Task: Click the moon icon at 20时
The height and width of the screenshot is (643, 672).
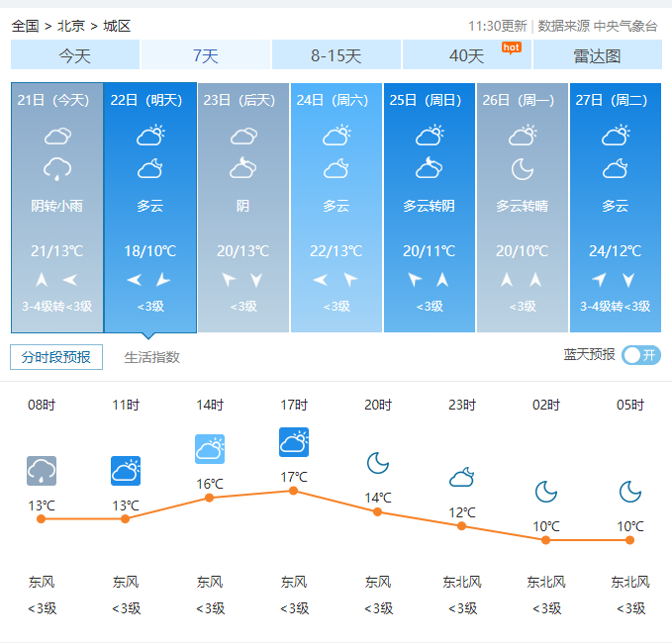Action: point(378,463)
